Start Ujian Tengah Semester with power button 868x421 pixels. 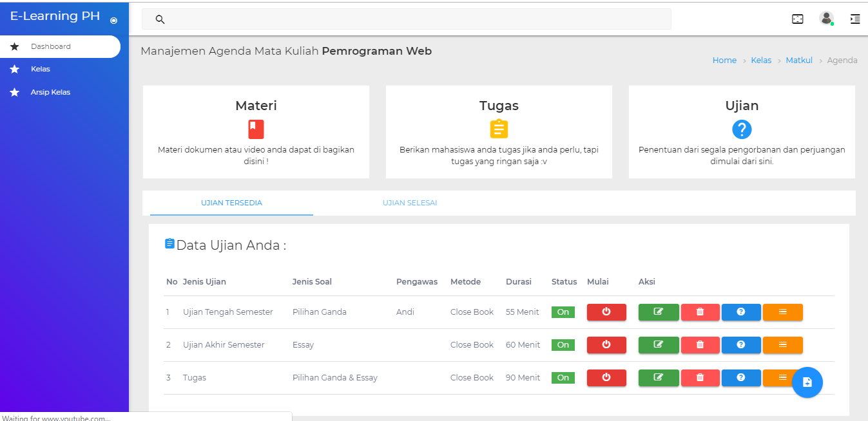click(x=606, y=312)
